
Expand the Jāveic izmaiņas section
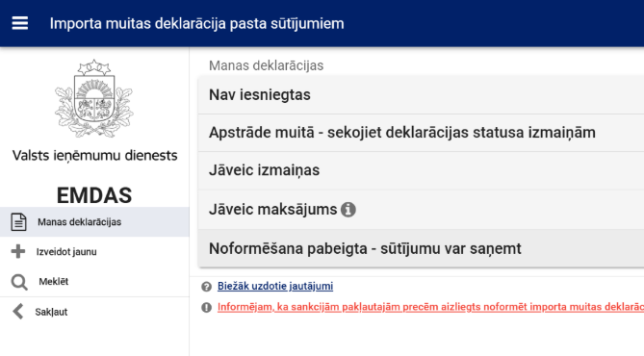(x=421, y=170)
